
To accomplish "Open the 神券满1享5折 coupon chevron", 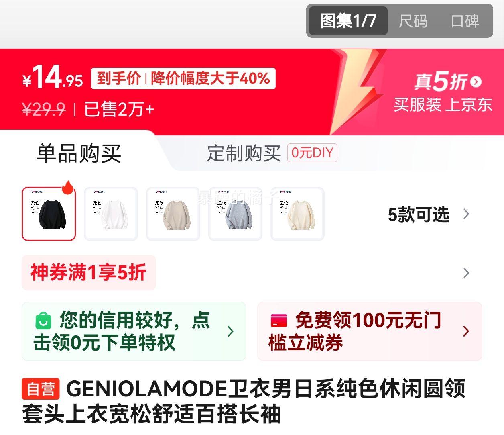I will 466,273.
